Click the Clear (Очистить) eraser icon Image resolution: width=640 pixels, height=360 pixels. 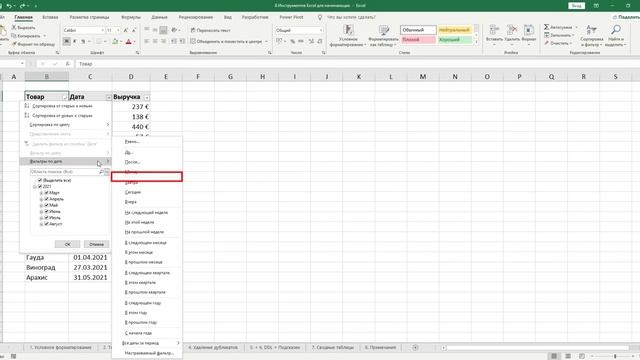point(547,43)
